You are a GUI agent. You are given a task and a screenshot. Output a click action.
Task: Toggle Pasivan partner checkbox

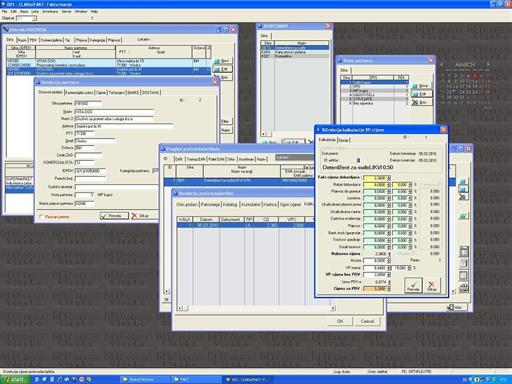(41, 217)
